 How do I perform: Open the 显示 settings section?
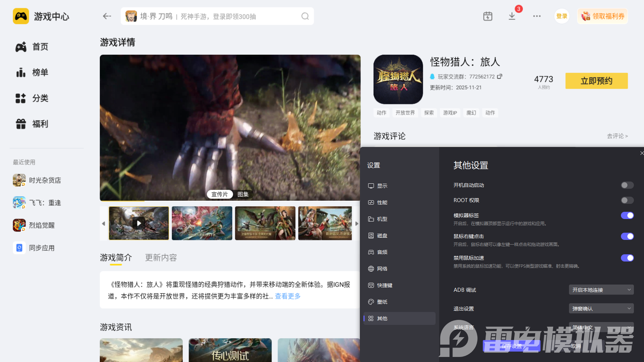point(382,186)
